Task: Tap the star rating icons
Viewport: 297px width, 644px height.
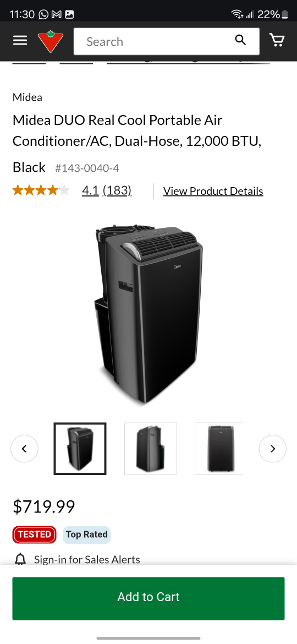Action: pyautogui.click(x=41, y=190)
